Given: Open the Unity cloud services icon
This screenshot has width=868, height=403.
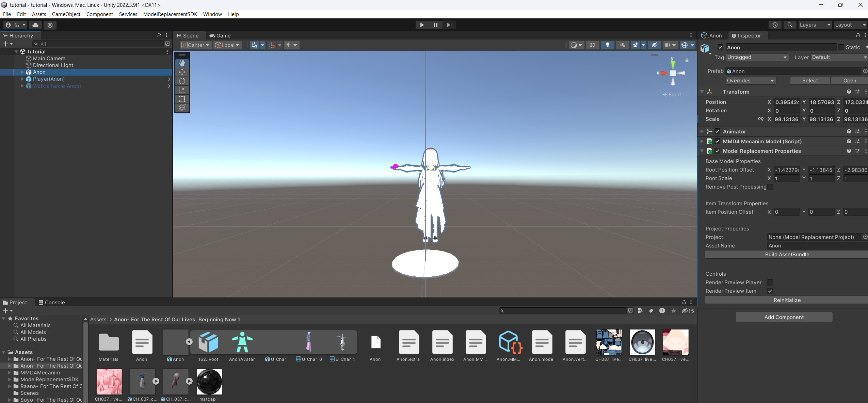Looking at the screenshot, I should point(35,25).
